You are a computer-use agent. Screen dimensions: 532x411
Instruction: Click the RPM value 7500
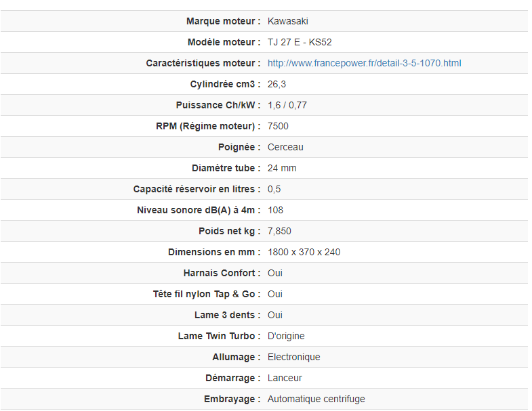[x=278, y=126]
